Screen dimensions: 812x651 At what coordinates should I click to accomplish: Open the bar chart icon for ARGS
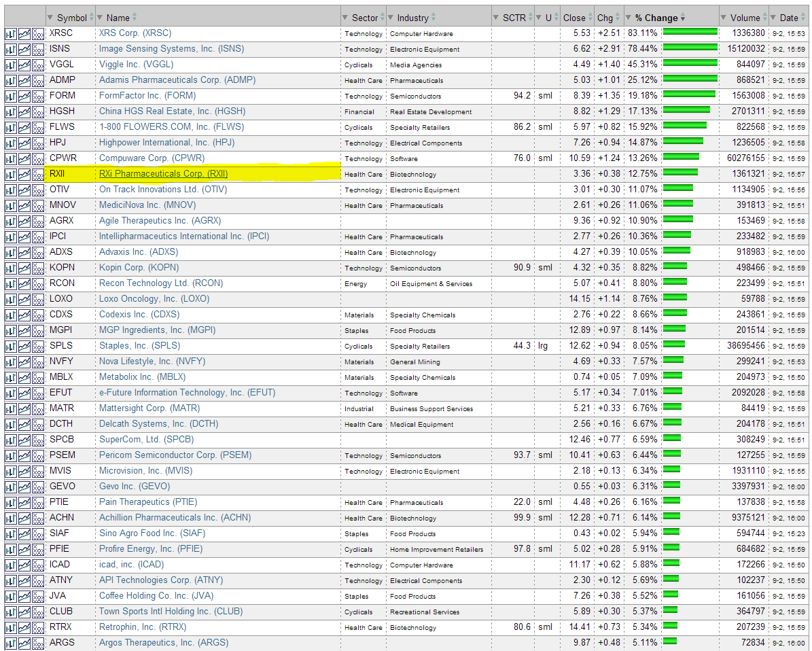click(10, 644)
